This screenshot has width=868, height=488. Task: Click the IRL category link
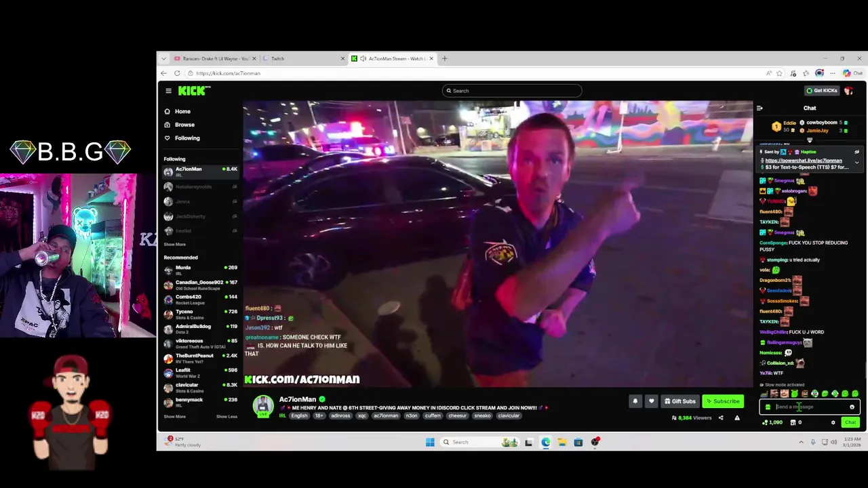(x=282, y=416)
